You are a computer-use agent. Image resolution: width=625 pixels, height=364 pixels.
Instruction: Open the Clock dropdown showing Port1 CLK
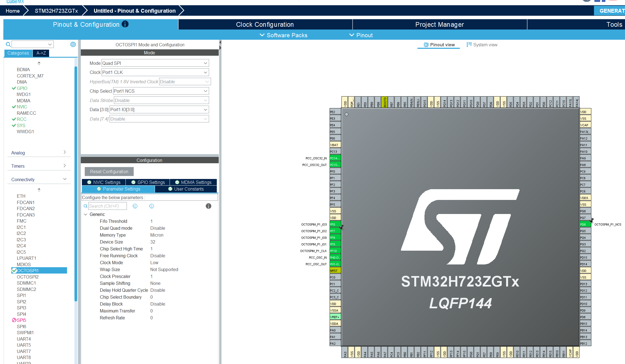(155, 72)
